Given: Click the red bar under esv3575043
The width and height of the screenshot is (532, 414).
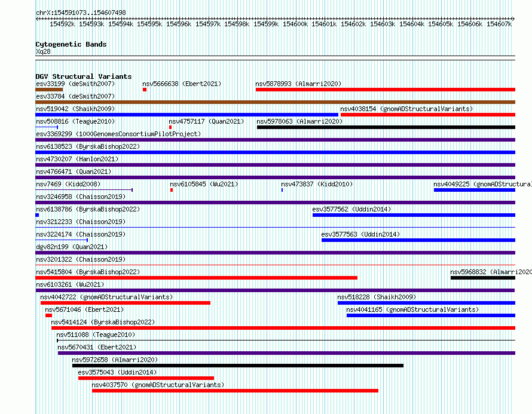Looking at the screenshot, I should (x=146, y=378).
